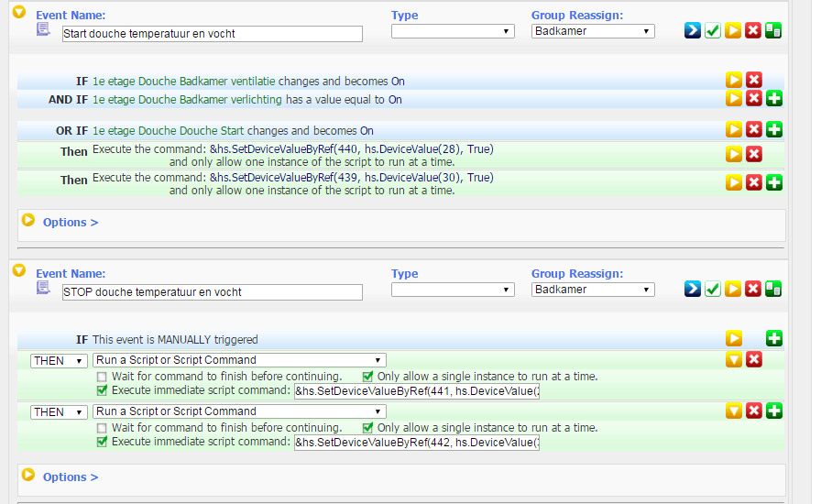This screenshot has width=832, height=504.
Task: Edit the Douche Start OR IF trigger
Action: point(734,129)
